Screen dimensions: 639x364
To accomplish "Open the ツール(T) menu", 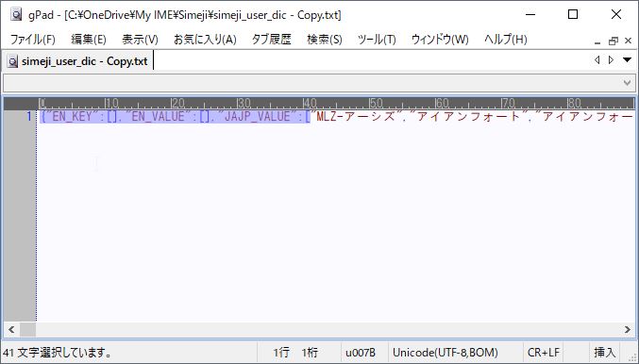I will (377, 40).
